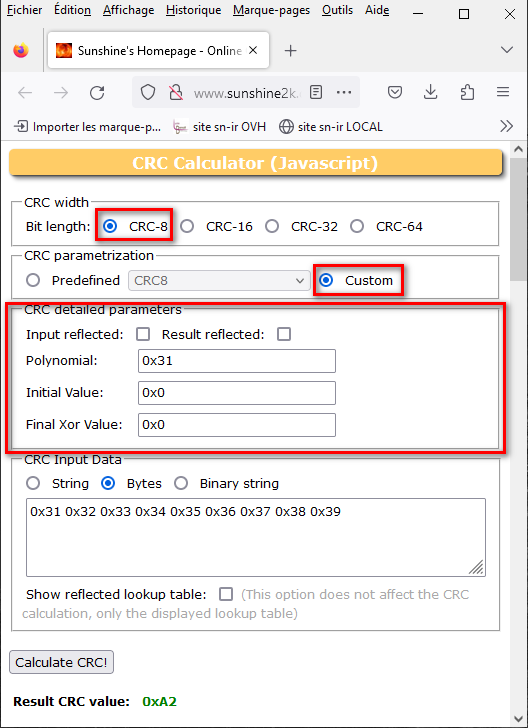Select the Predefined parametrization radio button
This screenshot has height=728, width=528.
[x=33, y=280]
